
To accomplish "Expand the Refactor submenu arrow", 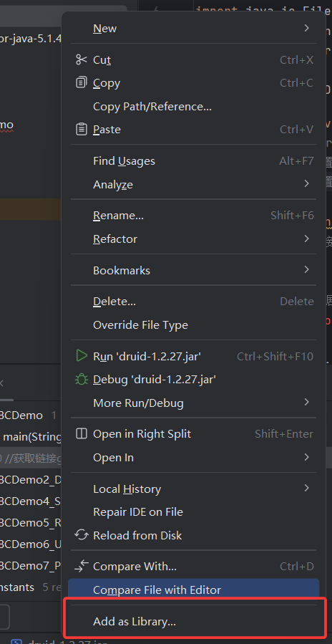I will coord(306,239).
